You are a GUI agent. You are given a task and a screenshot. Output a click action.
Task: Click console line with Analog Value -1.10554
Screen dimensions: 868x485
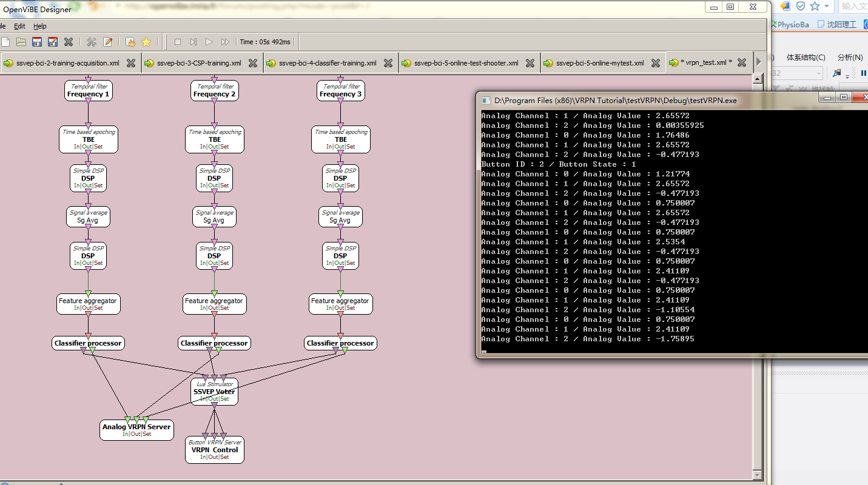(588, 310)
